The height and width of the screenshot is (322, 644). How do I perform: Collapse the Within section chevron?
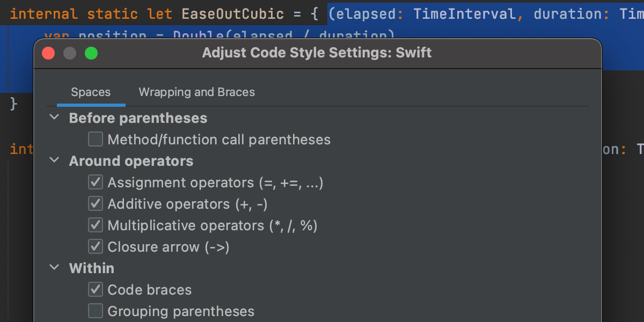[54, 267]
